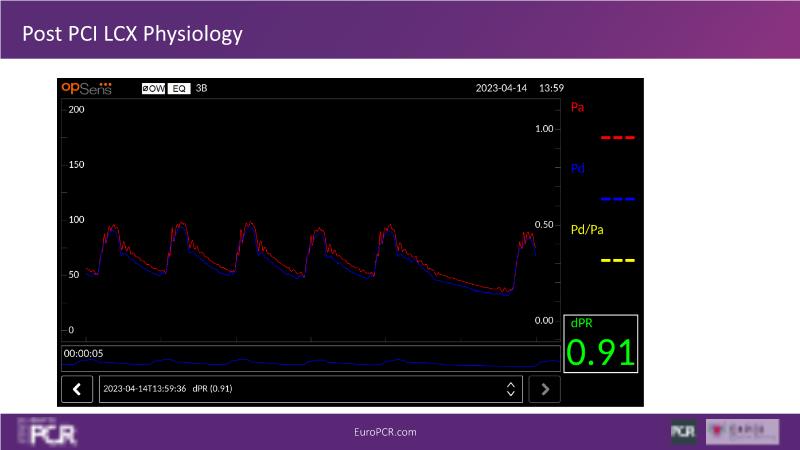
Task: Click the previous recording arrow button
Action: pyautogui.click(x=77, y=389)
